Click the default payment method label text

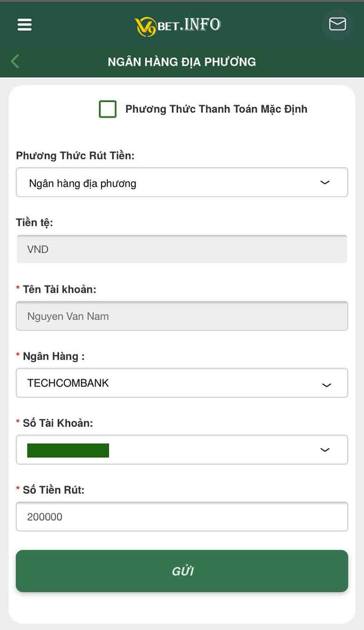coord(217,109)
